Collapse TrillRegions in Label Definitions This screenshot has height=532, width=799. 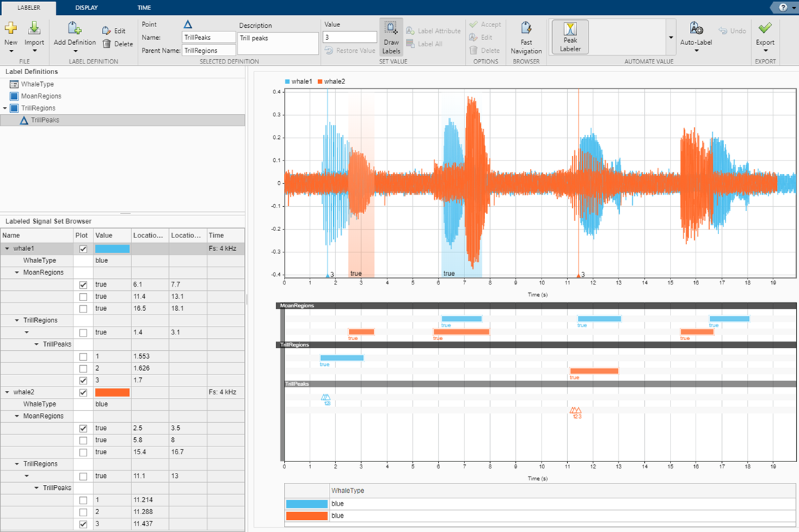click(5, 108)
